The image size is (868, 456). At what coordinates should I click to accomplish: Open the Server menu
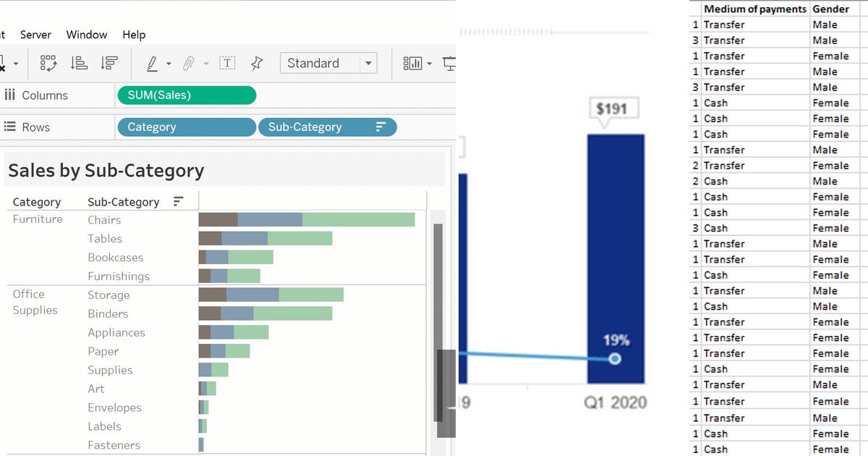(35, 34)
